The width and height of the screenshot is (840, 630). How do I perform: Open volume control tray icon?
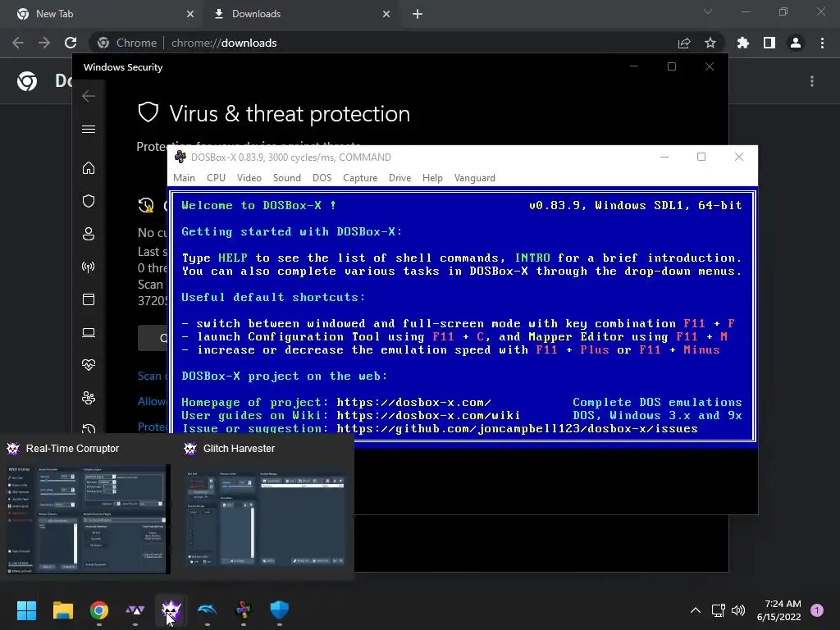coord(738,610)
